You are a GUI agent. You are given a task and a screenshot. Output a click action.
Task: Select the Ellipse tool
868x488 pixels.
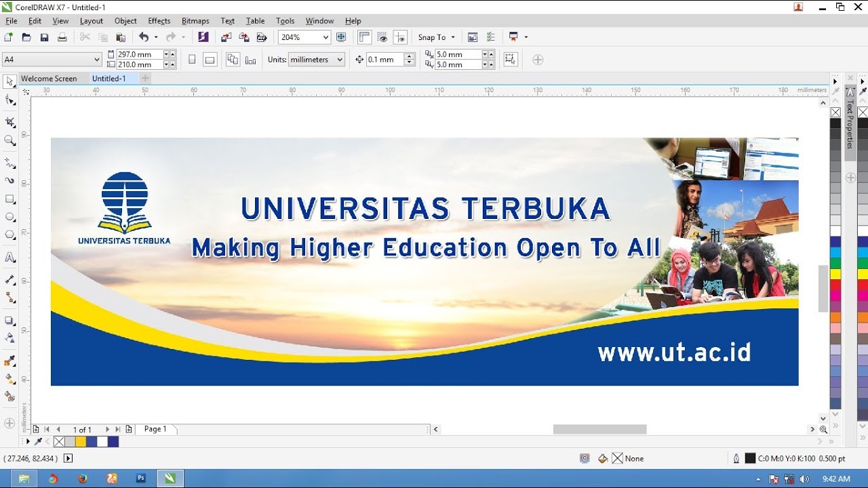[9, 217]
